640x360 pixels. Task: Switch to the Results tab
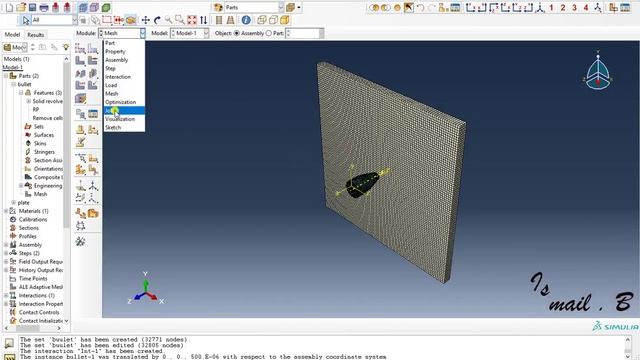point(36,35)
